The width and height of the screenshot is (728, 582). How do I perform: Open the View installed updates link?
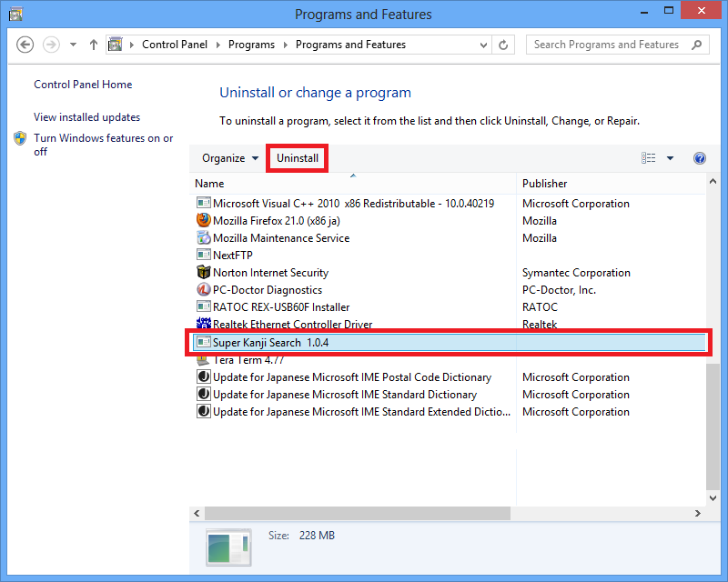(x=87, y=117)
